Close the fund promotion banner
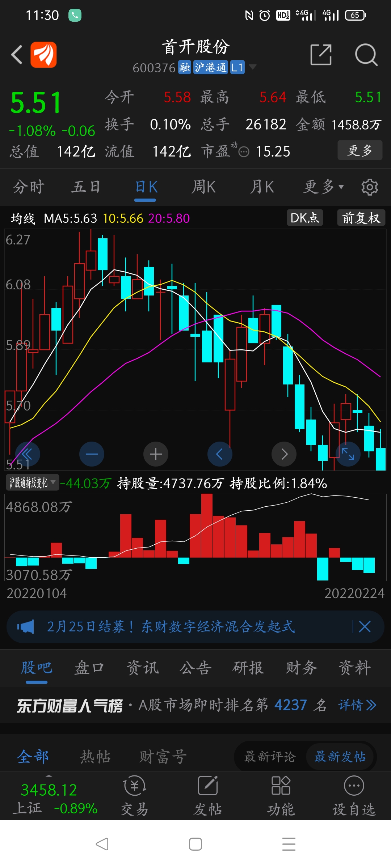 [365, 626]
